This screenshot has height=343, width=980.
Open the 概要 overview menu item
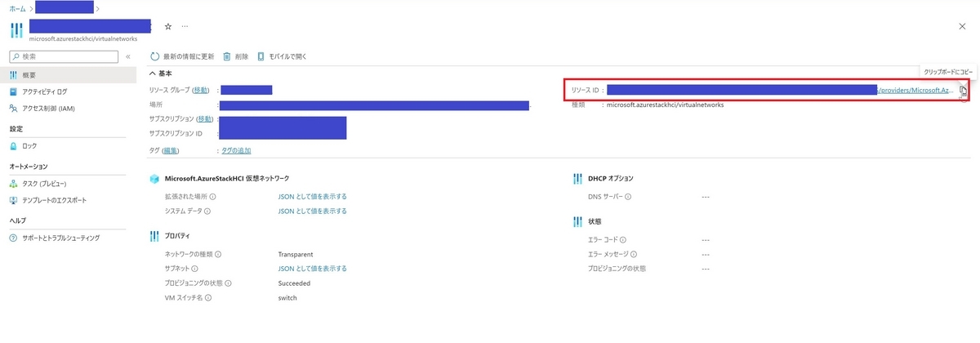[x=69, y=75]
